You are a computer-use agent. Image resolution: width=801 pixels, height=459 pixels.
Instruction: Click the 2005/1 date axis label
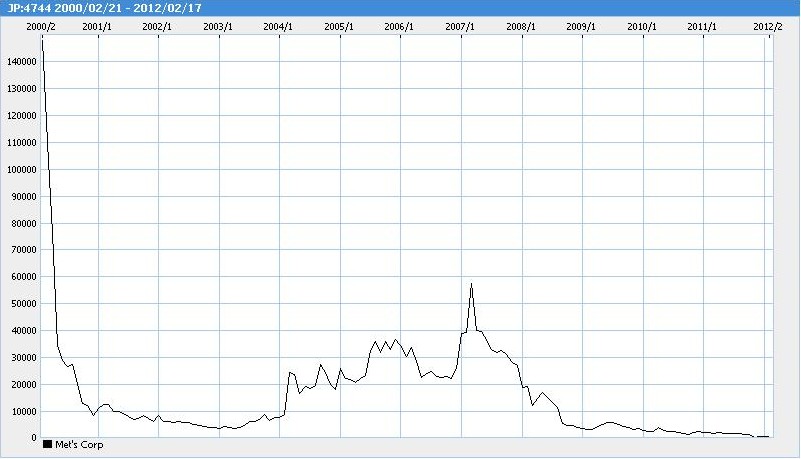339,27
